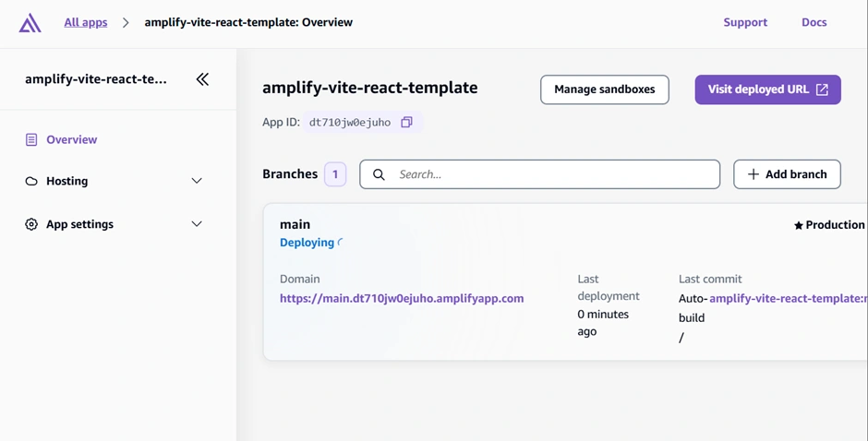Click the search magnifier icon
This screenshot has height=441, width=868.
[x=379, y=174]
